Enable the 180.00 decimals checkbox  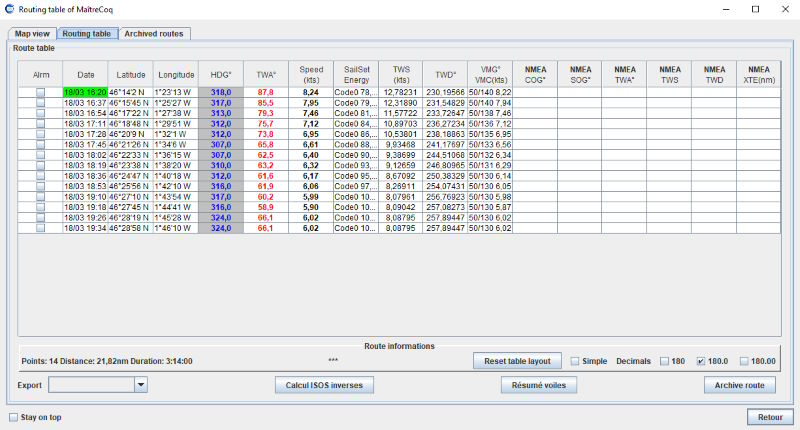coord(744,360)
